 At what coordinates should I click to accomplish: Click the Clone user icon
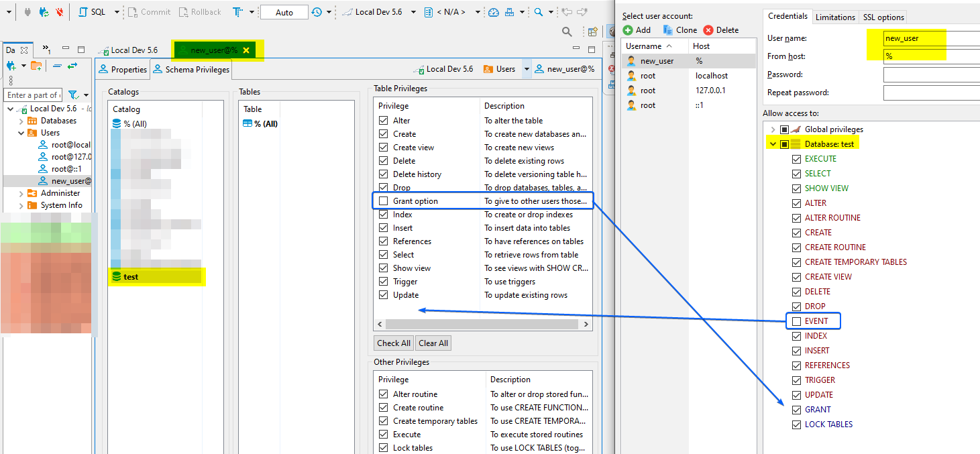[668, 30]
